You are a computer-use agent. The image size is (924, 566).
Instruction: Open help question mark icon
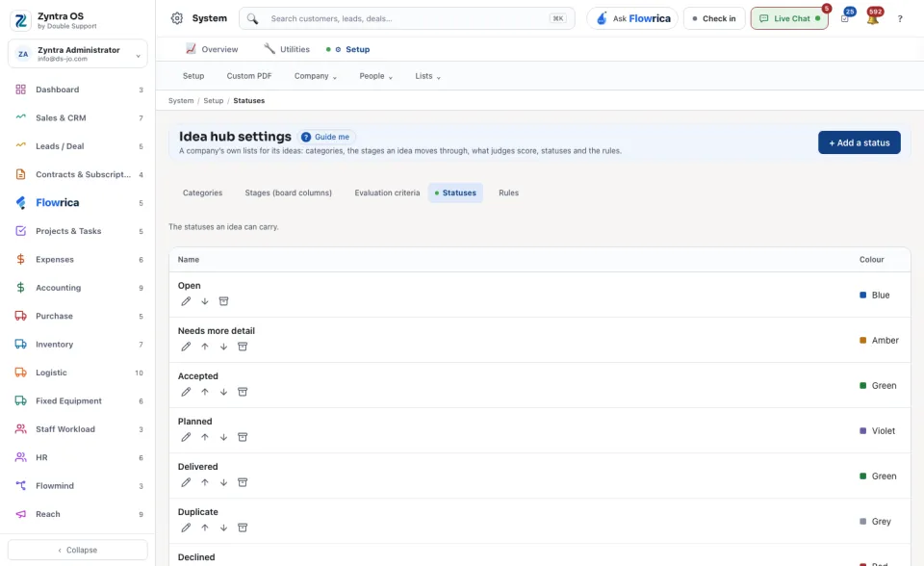(x=900, y=19)
